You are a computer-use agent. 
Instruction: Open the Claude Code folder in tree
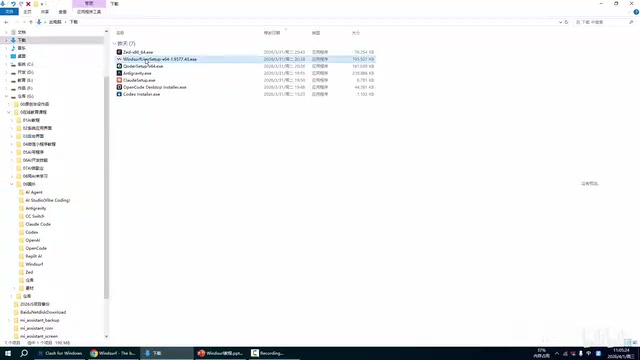coord(38,224)
